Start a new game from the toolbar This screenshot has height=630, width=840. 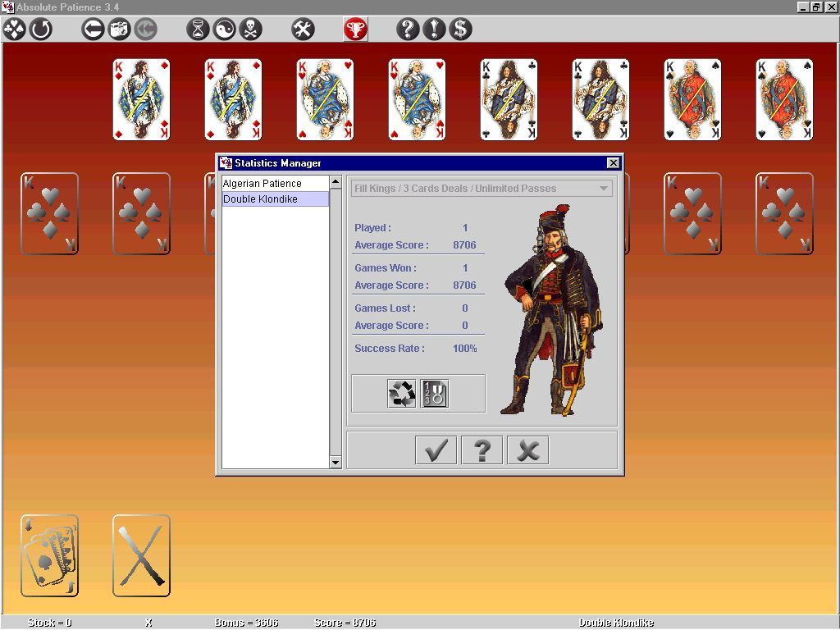pos(12,30)
